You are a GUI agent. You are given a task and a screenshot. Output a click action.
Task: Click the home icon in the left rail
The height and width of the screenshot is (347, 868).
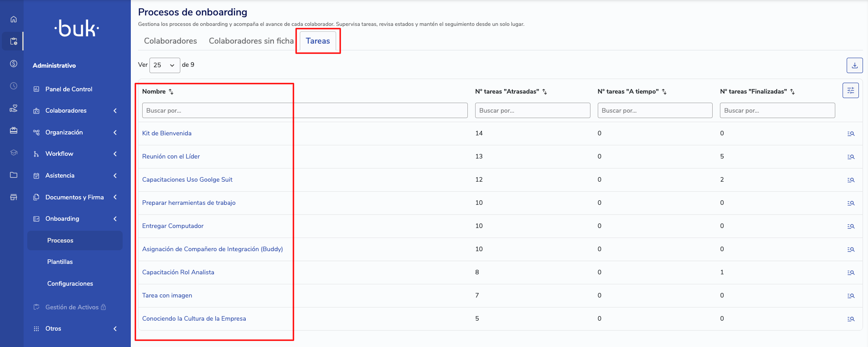click(14, 19)
